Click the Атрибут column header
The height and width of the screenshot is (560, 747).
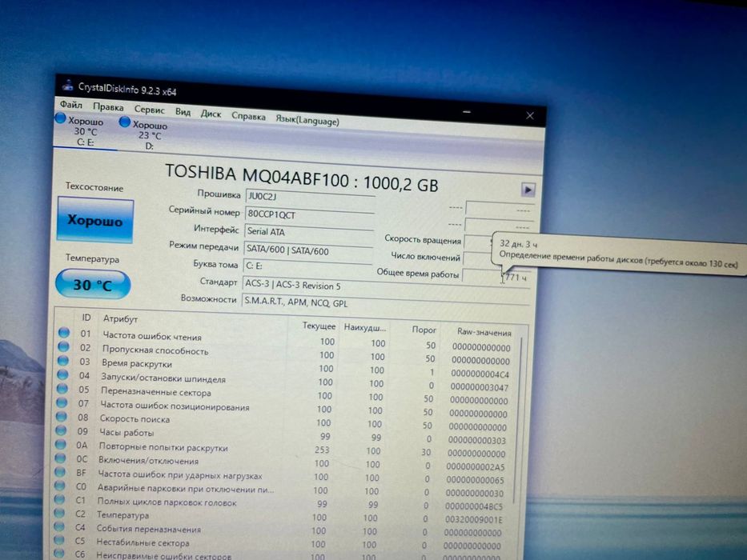(120, 319)
